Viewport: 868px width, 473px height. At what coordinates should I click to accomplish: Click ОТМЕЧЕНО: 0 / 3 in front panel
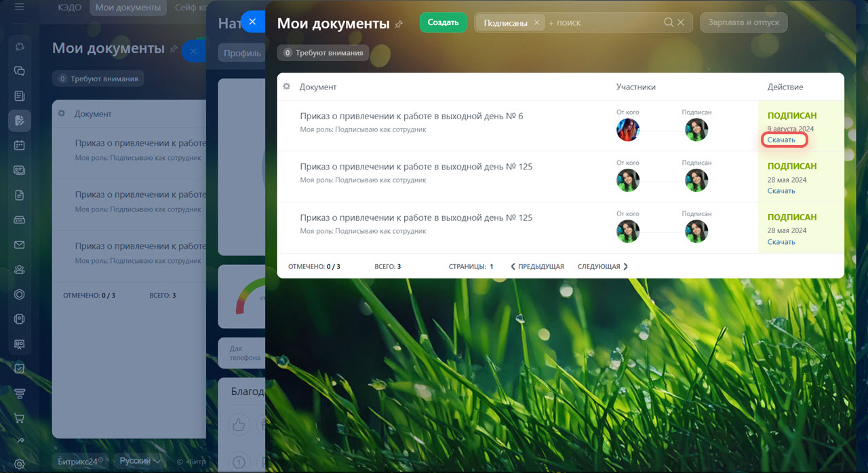(x=314, y=267)
